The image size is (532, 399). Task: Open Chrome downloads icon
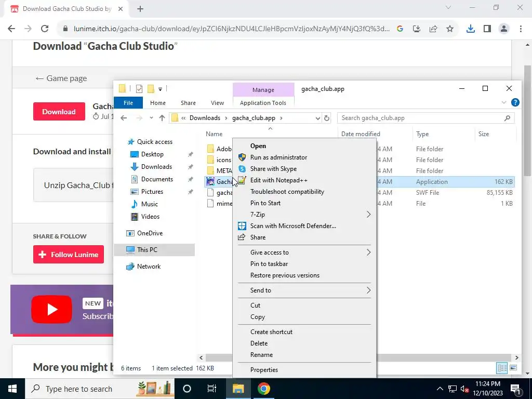pos(471,29)
